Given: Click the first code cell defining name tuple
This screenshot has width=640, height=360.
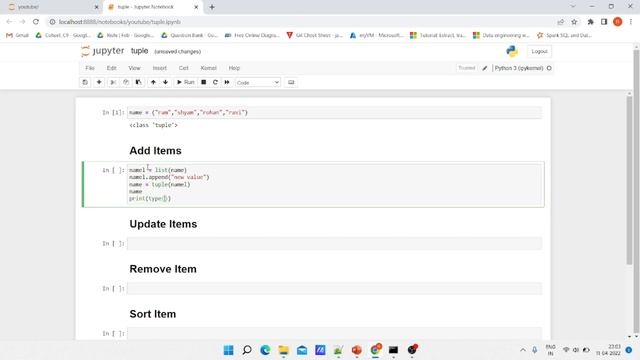Looking at the screenshot, I should tap(334, 113).
